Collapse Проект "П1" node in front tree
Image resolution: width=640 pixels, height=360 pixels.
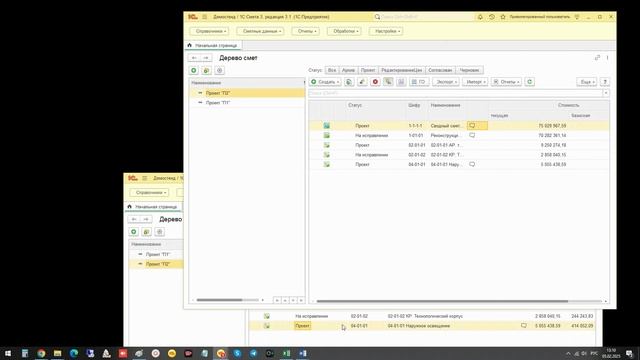point(200,102)
